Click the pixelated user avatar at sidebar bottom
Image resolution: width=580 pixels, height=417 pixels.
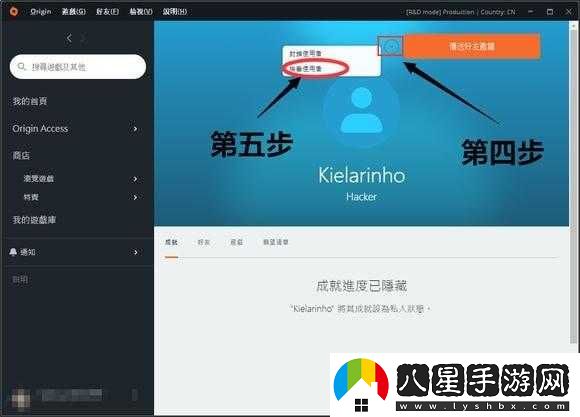click(21, 399)
